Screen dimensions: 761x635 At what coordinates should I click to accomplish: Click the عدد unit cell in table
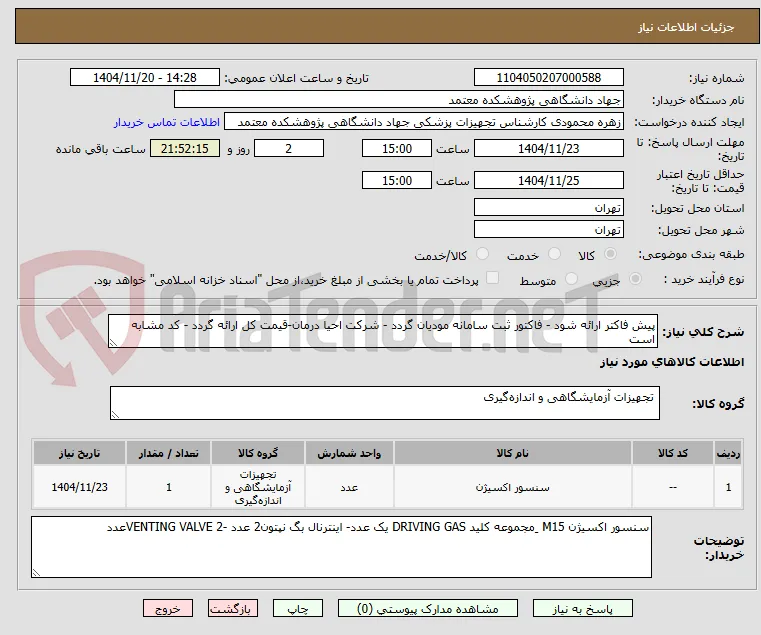349,487
